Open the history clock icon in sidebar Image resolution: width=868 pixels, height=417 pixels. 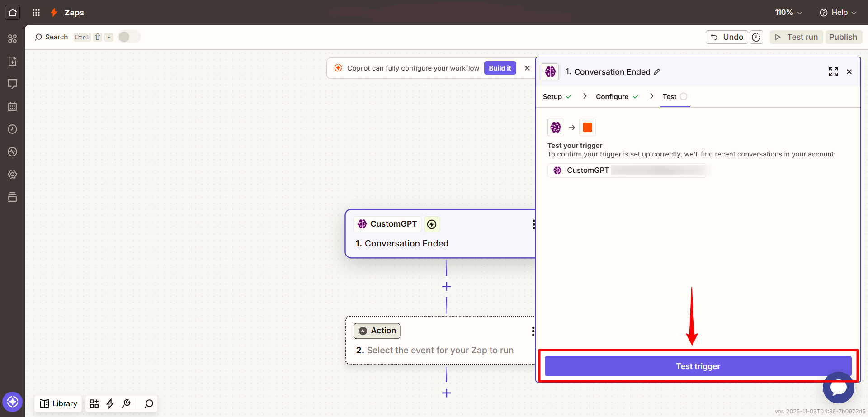tap(13, 129)
